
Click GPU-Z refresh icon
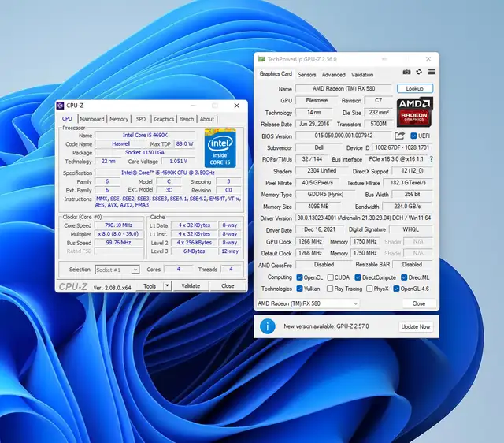click(x=419, y=72)
